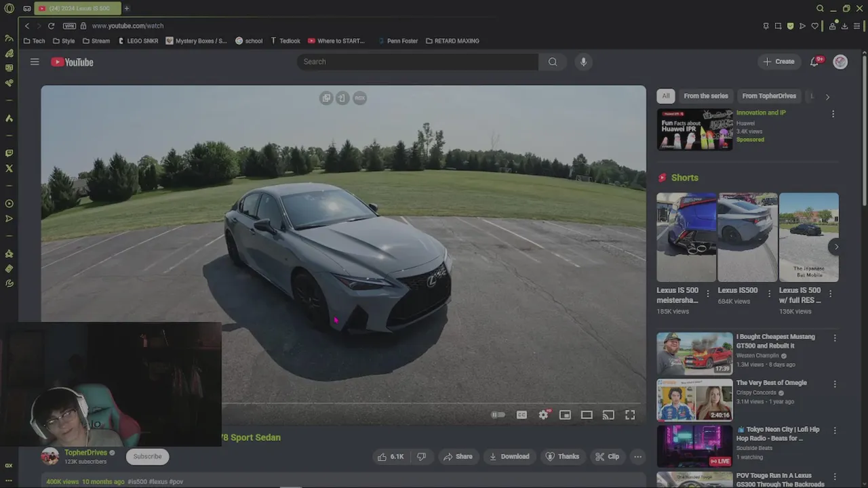Click the #is500 hashtag

(138, 482)
